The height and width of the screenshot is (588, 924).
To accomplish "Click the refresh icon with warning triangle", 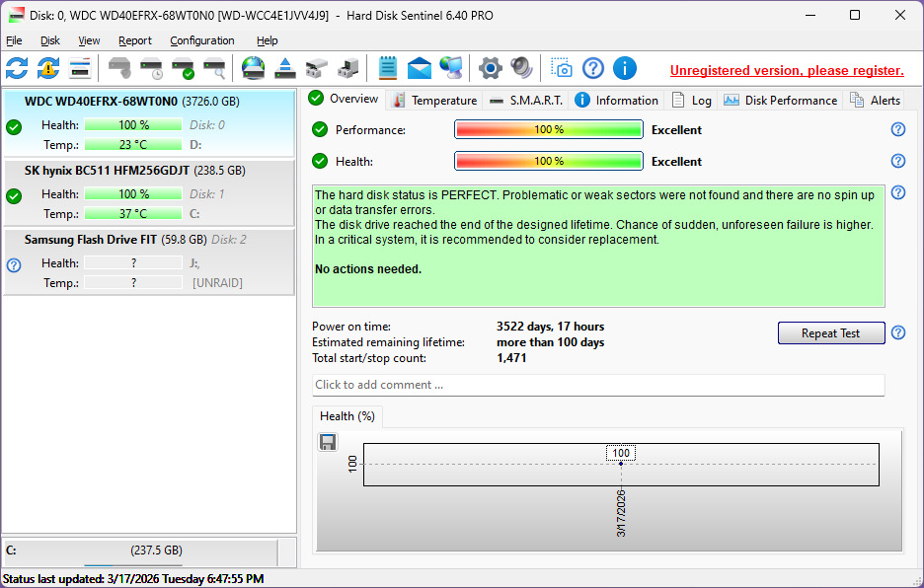I will (48, 68).
